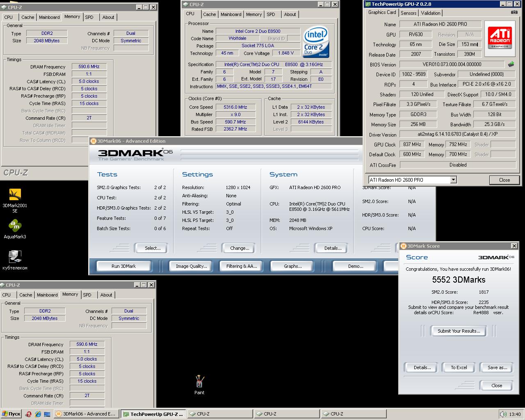Open the Graphs... tool in 3DMark06
The height and width of the screenshot is (420, 525).
tap(292, 266)
